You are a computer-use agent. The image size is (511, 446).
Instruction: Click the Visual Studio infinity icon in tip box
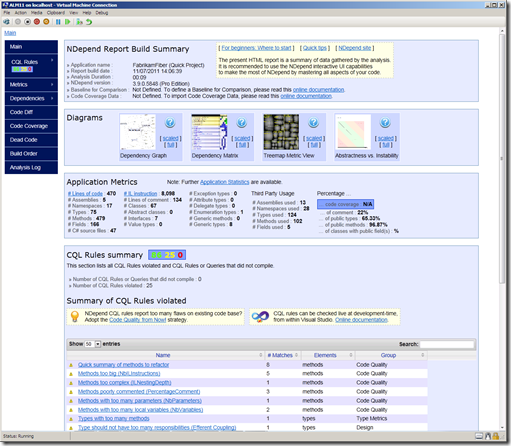click(260, 316)
